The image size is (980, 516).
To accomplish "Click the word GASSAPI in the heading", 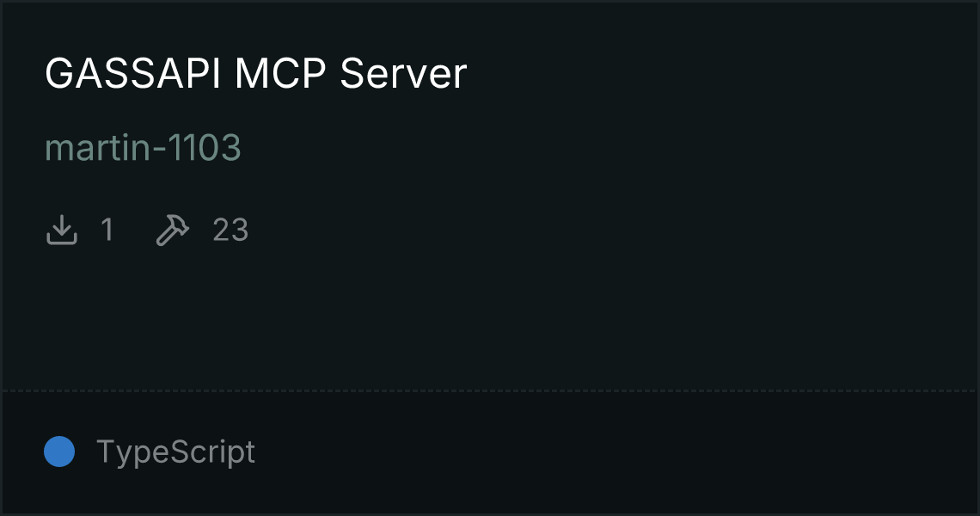I will point(132,73).
